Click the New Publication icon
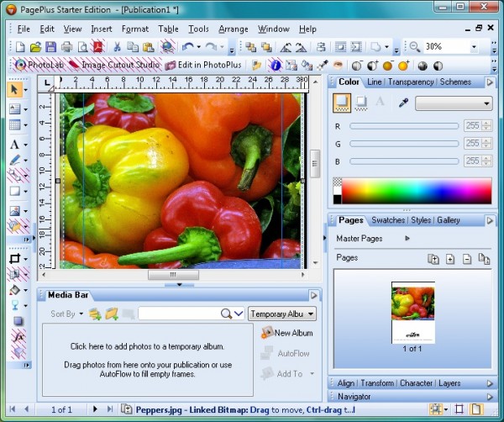504x422 pixels. (x=20, y=47)
